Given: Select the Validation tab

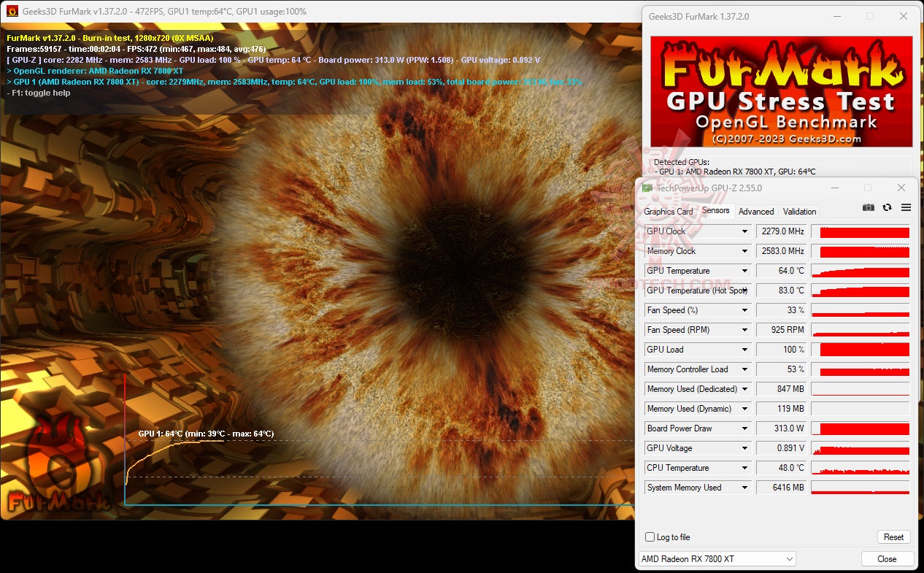Looking at the screenshot, I should 798,211.
